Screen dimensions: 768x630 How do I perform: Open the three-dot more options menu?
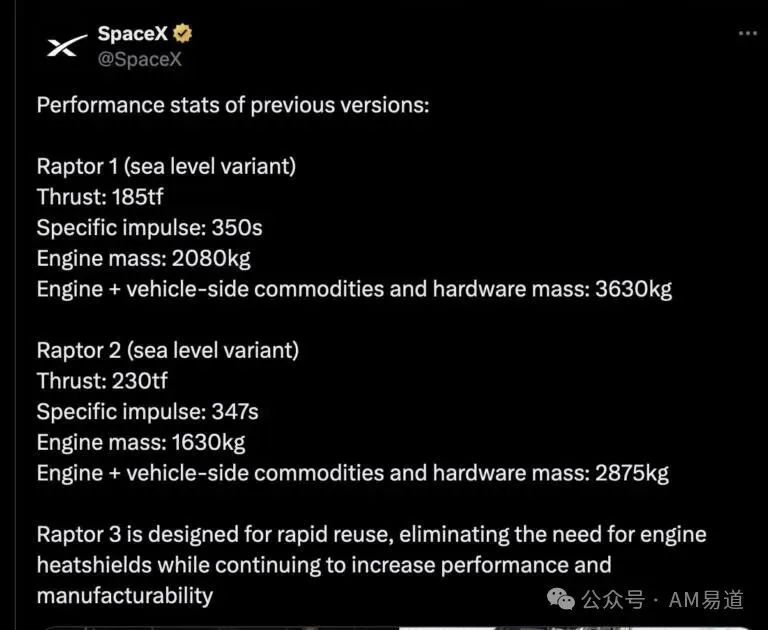(x=747, y=33)
